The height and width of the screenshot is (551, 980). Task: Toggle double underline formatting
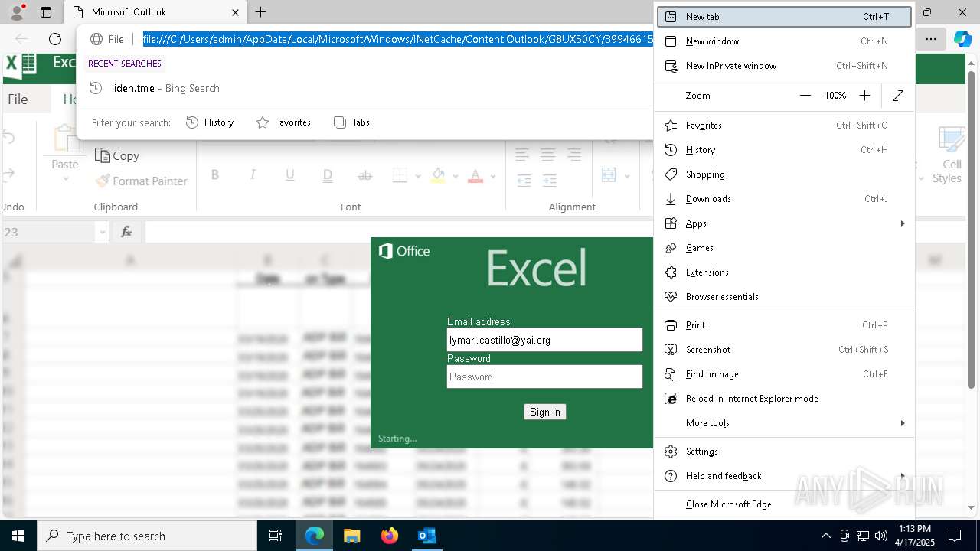pos(328,176)
